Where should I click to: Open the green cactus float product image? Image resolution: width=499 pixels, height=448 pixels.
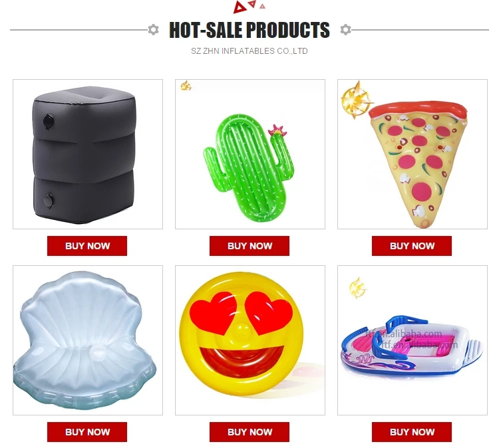250,154
